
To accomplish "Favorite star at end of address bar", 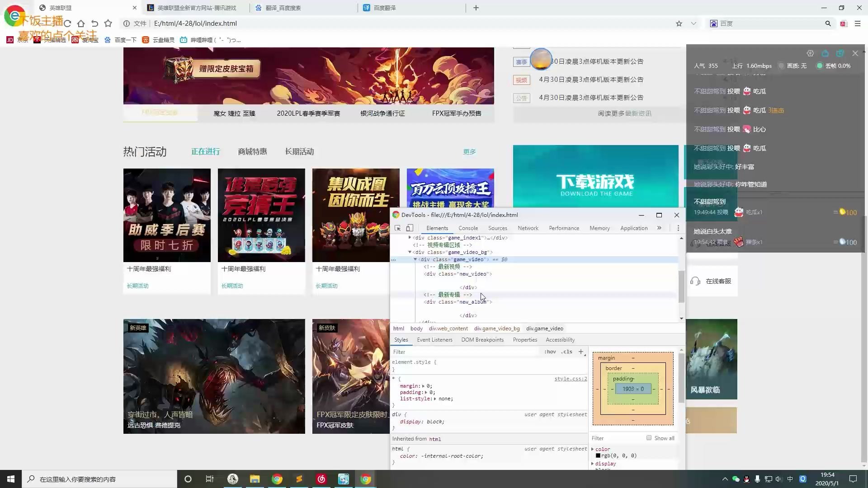I will 679,23.
